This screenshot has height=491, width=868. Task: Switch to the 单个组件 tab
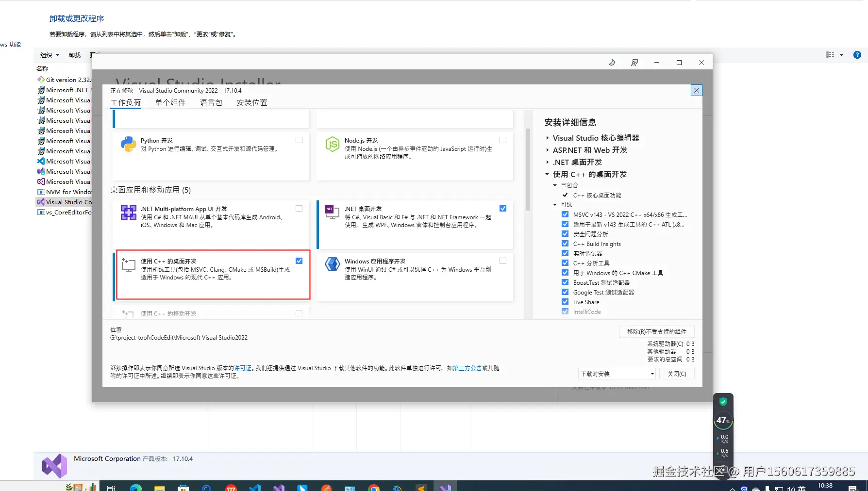[x=170, y=102]
